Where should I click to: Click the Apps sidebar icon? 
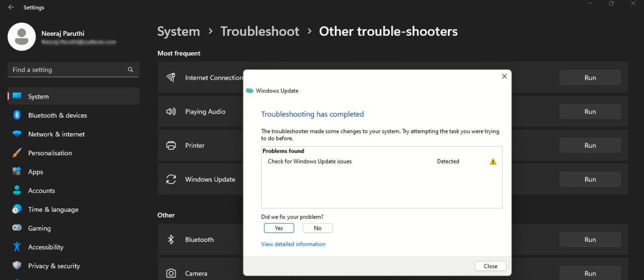[17, 171]
